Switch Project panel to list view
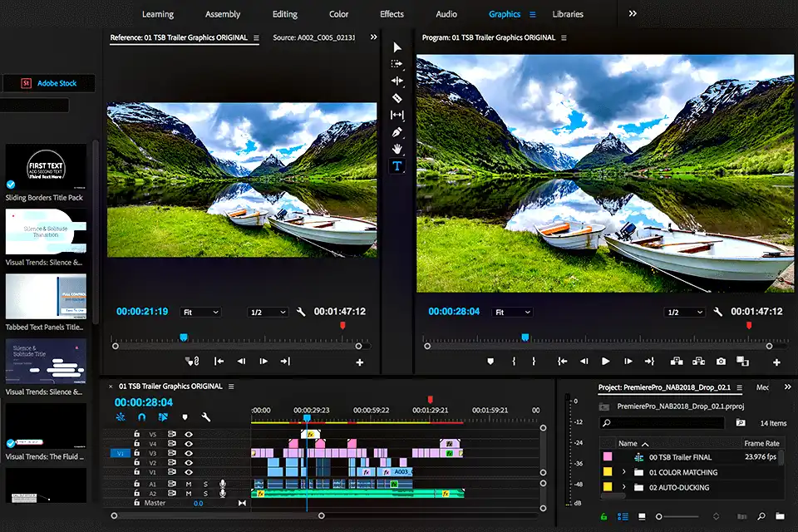Image resolution: width=798 pixels, height=532 pixels. click(x=623, y=516)
